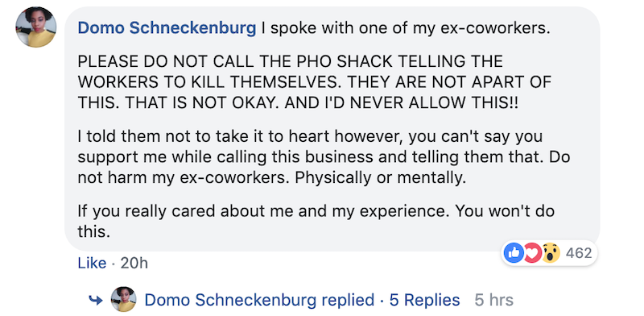Click the all-caps 'PLEASE DO NOT CALL' line
The image size is (644, 316).
point(290,62)
